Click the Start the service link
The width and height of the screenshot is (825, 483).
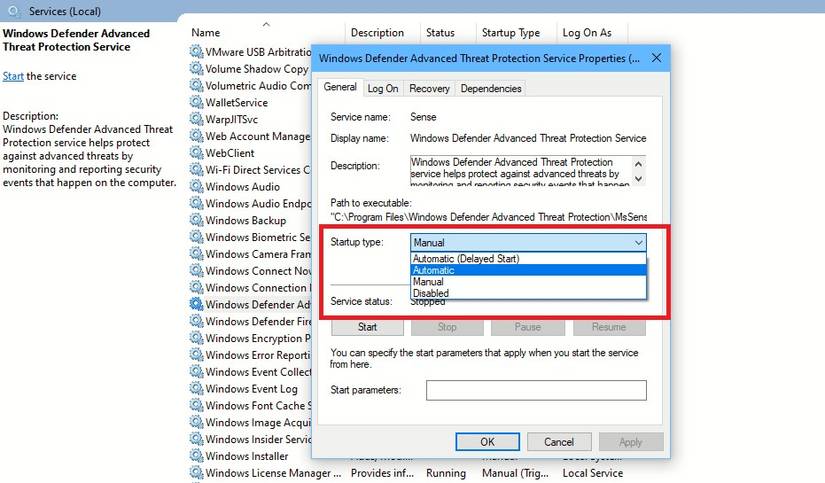tap(13, 76)
